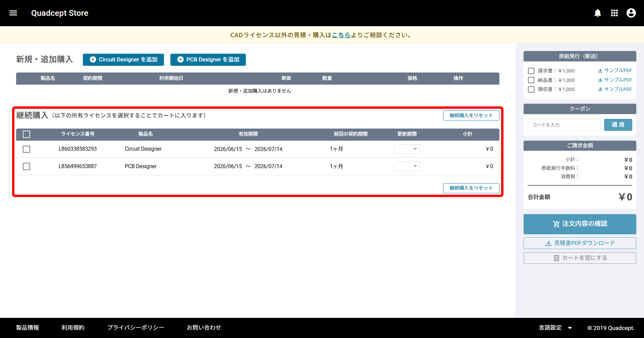Click into the コードを入力 coupon field
The image size is (644, 338).
[x=564, y=125]
